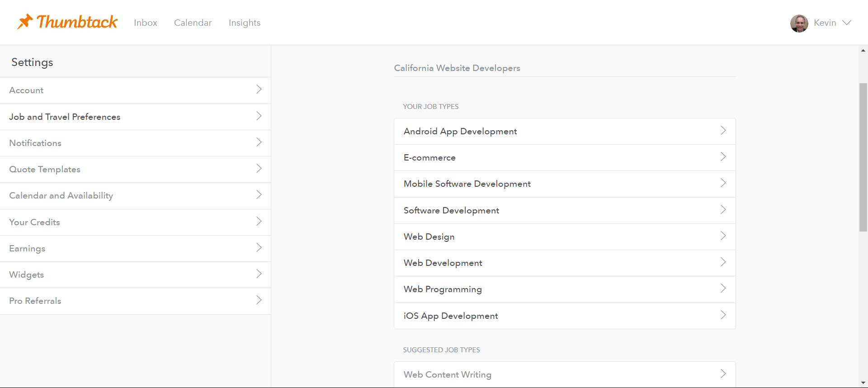Click the Widgets row chevron icon
Image resolution: width=868 pixels, height=388 pixels.
pyautogui.click(x=259, y=274)
